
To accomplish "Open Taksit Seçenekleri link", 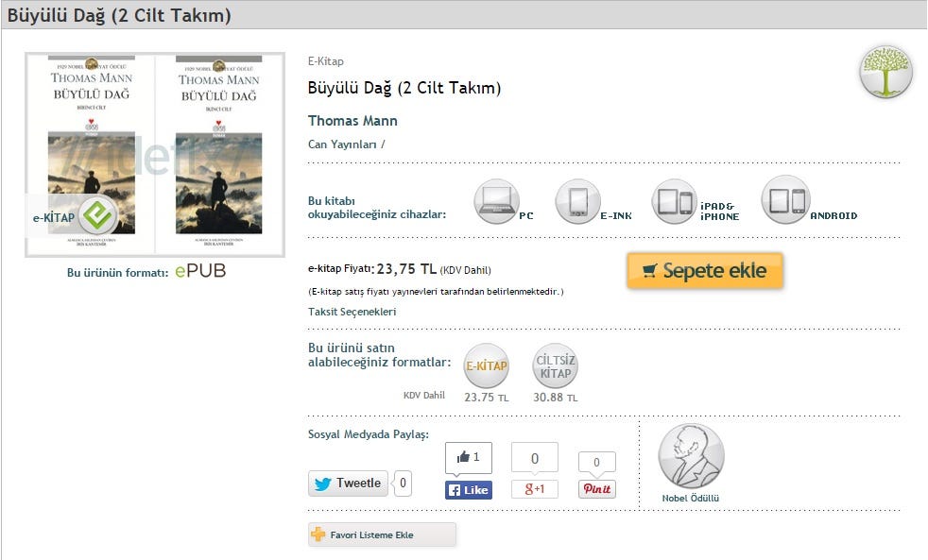I will [x=352, y=312].
